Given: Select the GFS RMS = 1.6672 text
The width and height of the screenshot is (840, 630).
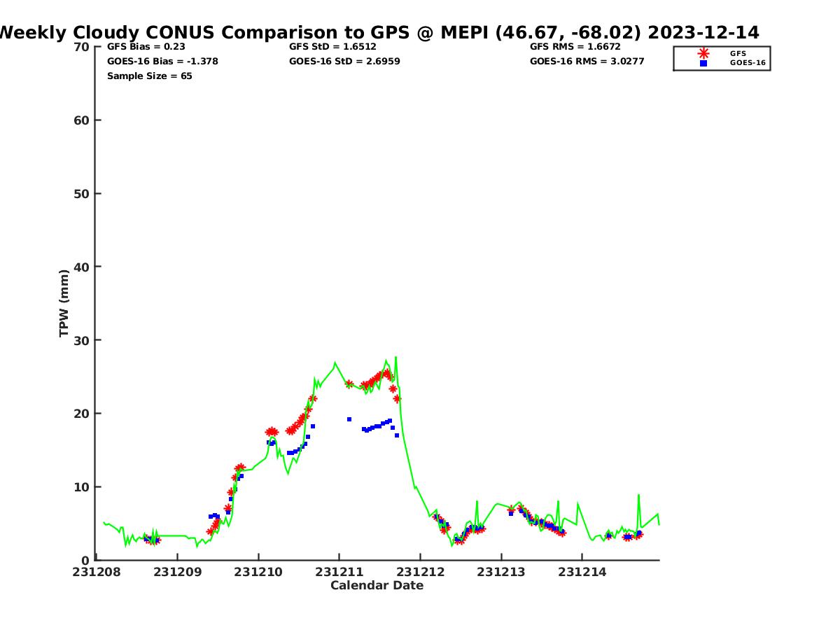Looking at the screenshot, I should [x=574, y=47].
